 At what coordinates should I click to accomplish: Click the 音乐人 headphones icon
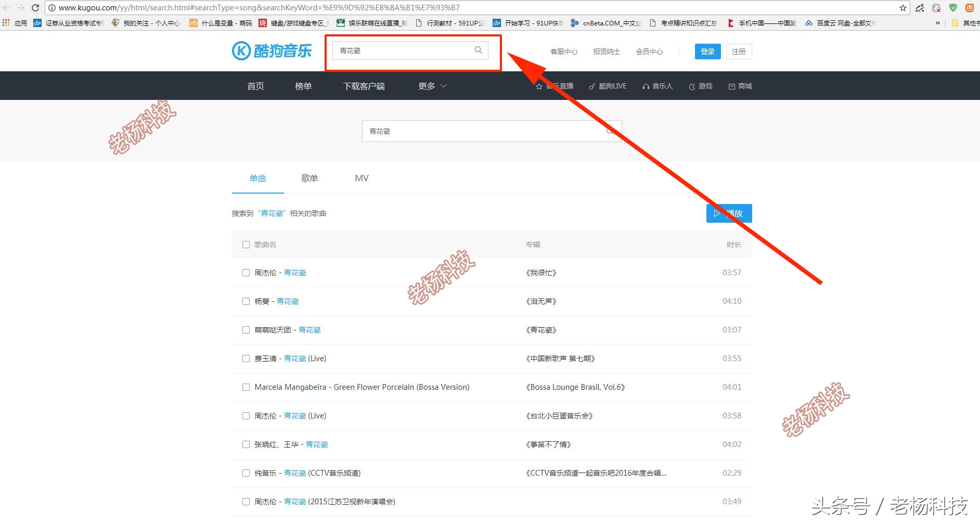[646, 86]
